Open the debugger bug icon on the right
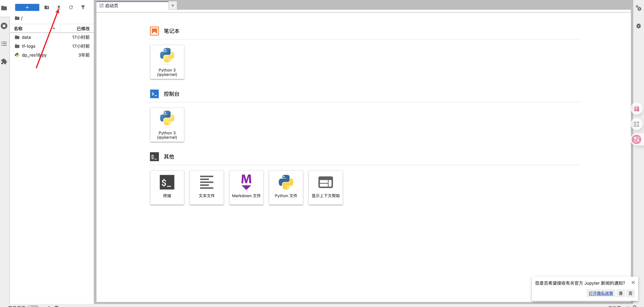644x307 pixels. pyautogui.click(x=639, y=26)
